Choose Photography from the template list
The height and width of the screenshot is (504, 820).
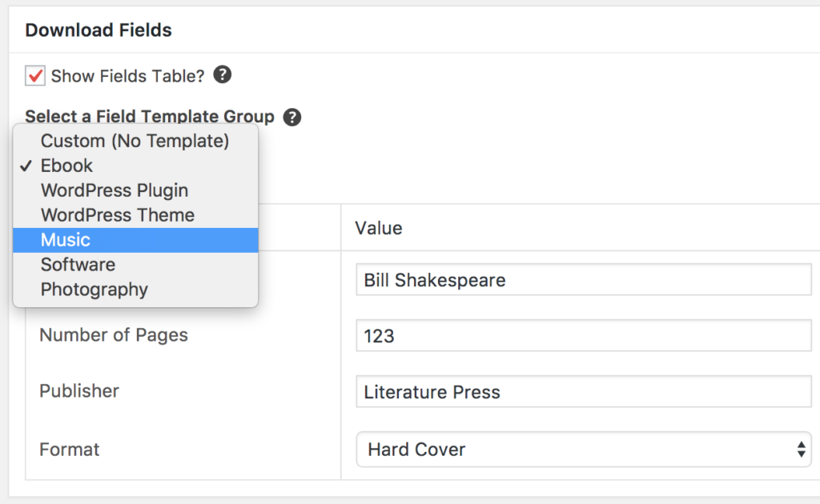point(94,289)
